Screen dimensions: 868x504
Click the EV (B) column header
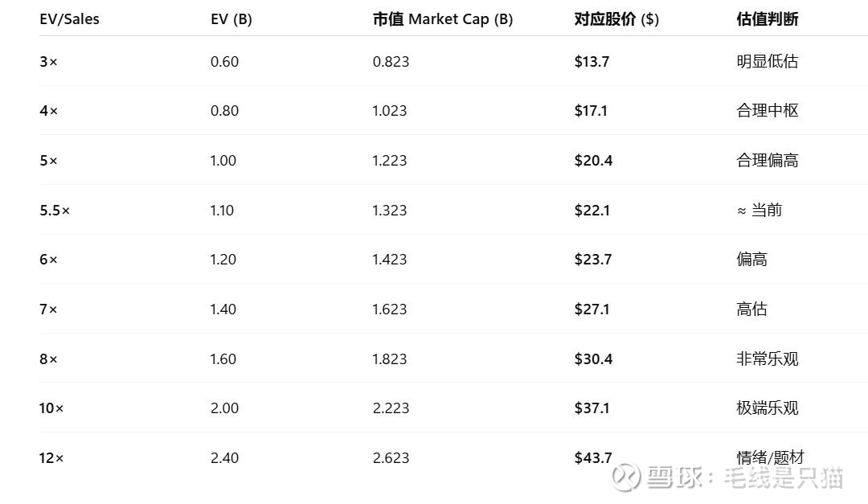tap(231, 18)
